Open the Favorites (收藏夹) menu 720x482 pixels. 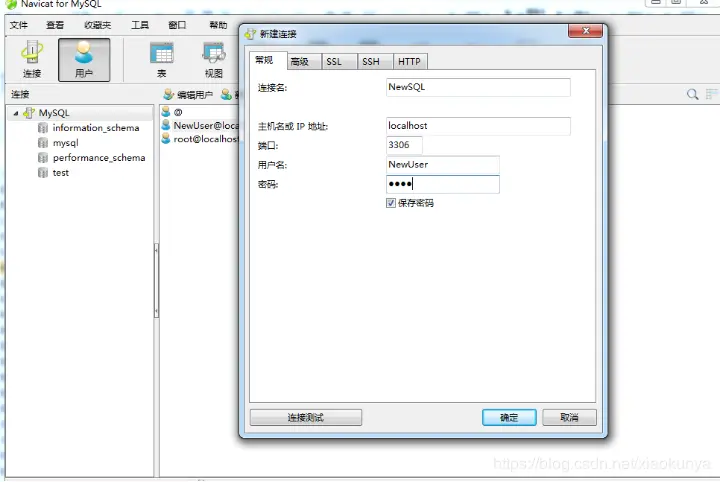click(x=97, y=25)
